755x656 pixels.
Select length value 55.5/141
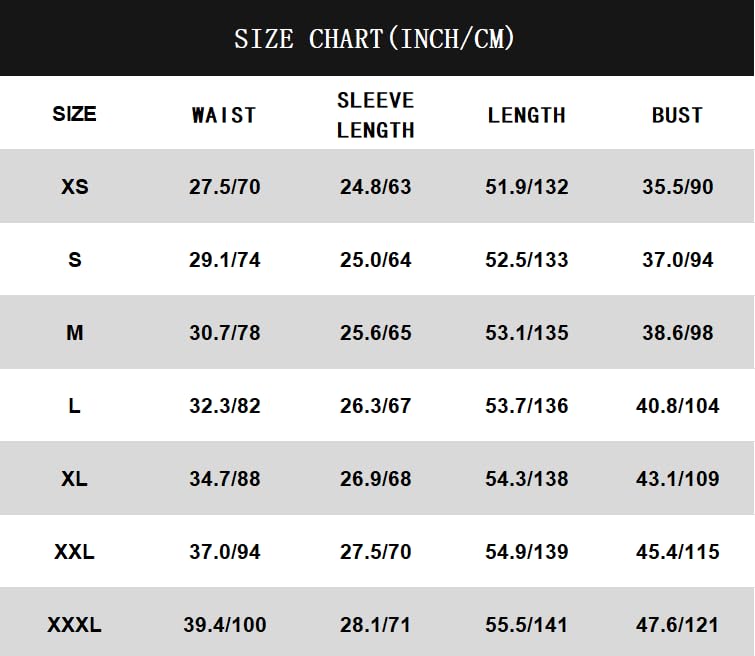point(527,625)
